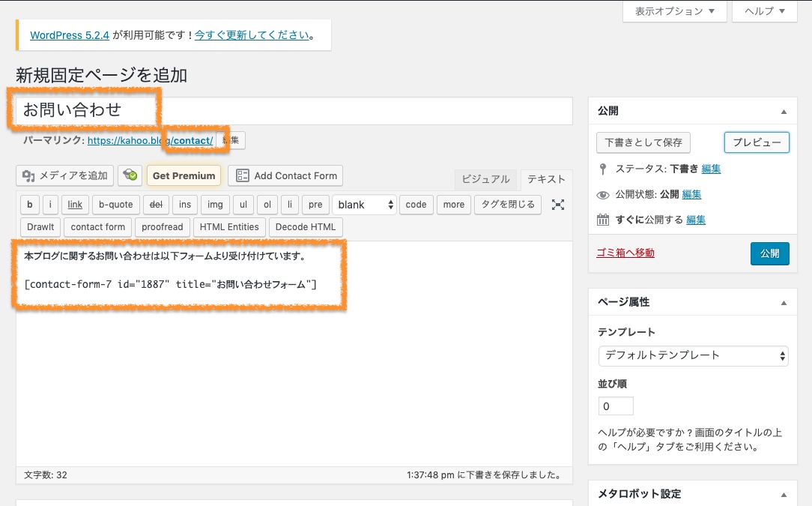Screen dimensions: 812x506
Task: Insert image tag with img button
Action: pos(214,205)
